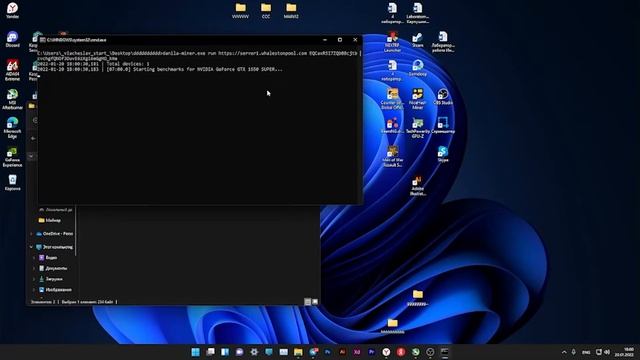Open Yandex Browser from the taskbar
Image resolution: width=640 pixels, height=360 pixels.
(386, 352)
